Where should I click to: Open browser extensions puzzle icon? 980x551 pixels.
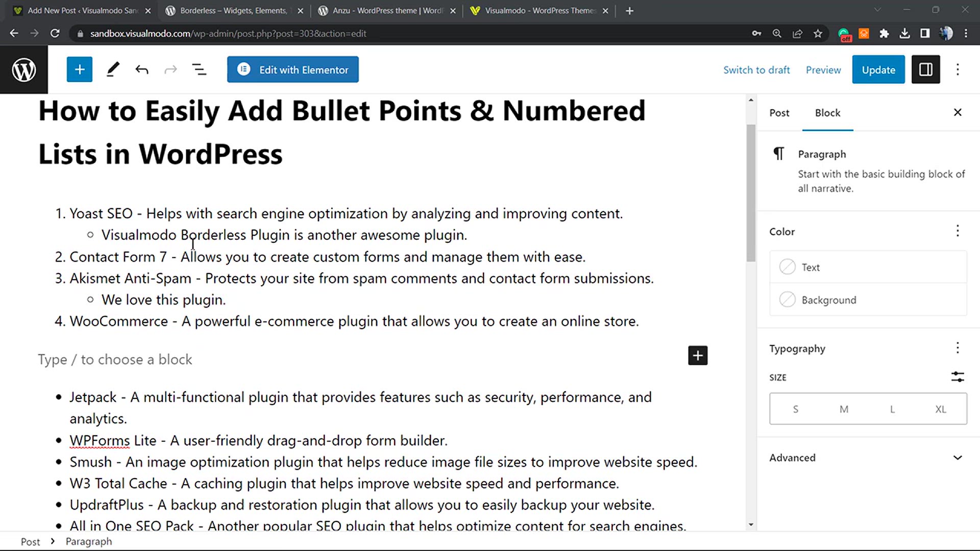click(x=884, y=33)
